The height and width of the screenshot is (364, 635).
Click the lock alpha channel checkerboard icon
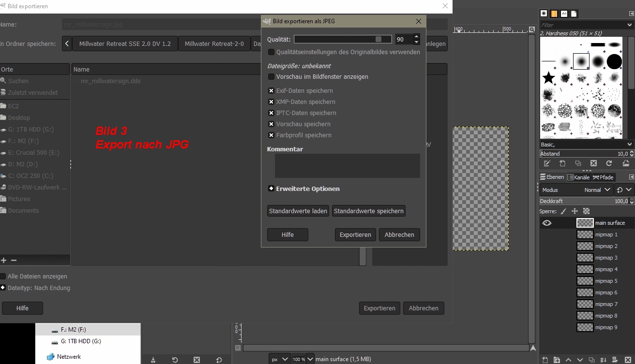click(x=586, y=211)
